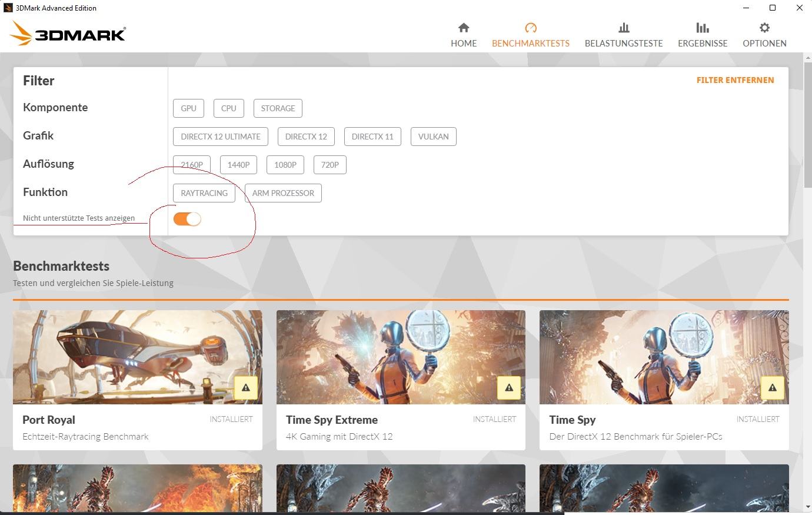Click INSTALLIERT label on Time Spy Extreme card
This screenshot has height=515, width=812.
[494, 419]
